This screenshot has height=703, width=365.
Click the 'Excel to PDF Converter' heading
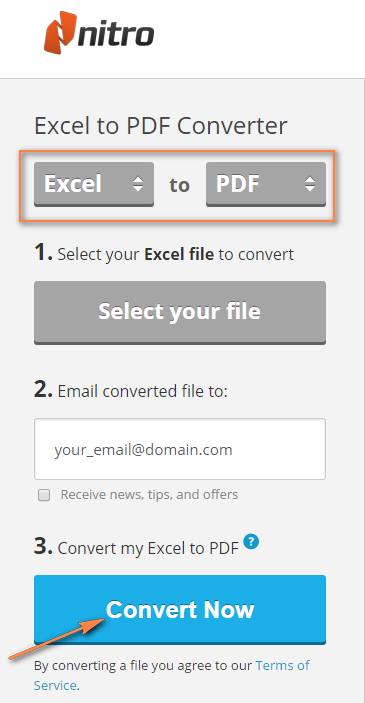pyautogui.click(x=161, y=126)
